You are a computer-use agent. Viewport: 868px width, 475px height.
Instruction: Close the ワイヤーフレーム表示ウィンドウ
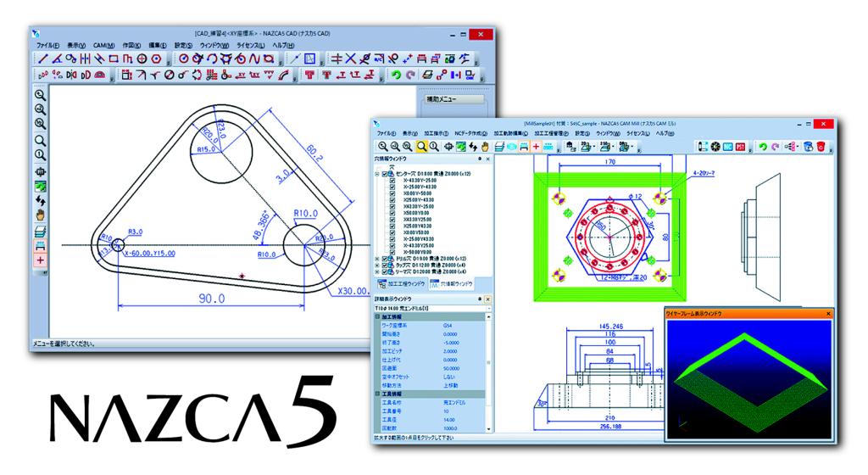(828, 313)
